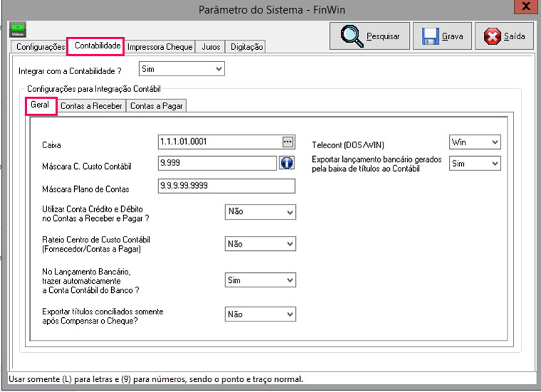Image resolution: width=541 pixels, height=392 pixels.
Task: Switch to Contas a Pagar tab
Action: click(x=156, y=105)
